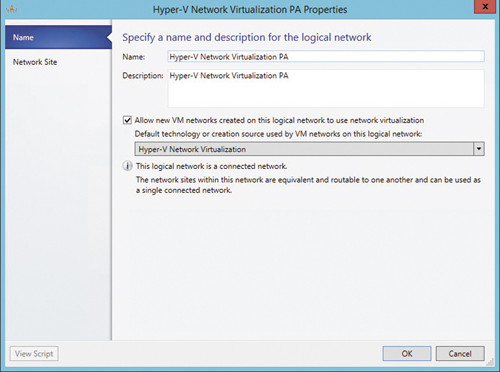Click the View Script button
The width and height of the screenshot is (500, 372).
[34, 354]
